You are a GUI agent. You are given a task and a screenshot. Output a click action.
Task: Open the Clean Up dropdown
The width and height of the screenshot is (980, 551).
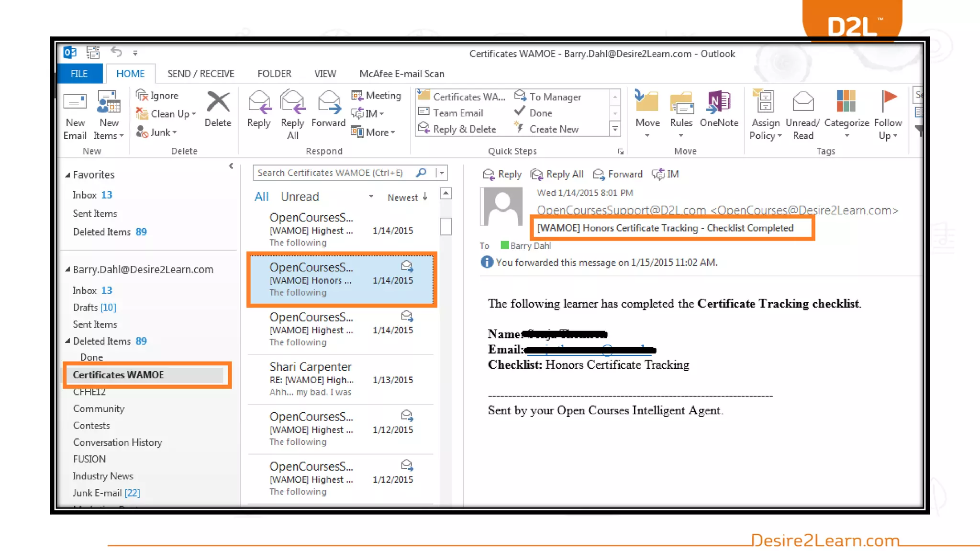point(166,114)
